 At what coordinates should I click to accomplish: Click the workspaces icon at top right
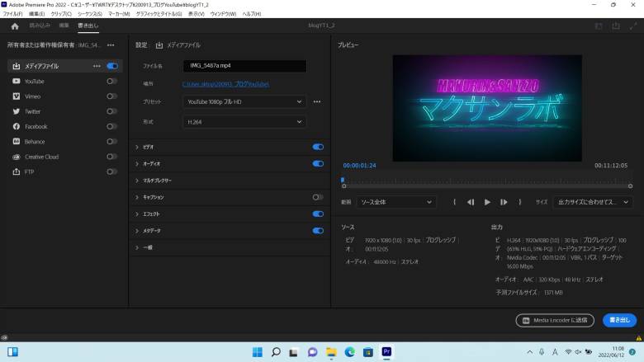click(x=599, y=26)
